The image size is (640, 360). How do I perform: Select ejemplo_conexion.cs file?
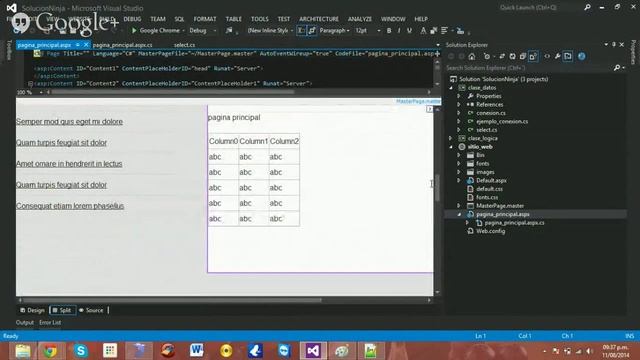pyautogui.click(x=502, y=122)
